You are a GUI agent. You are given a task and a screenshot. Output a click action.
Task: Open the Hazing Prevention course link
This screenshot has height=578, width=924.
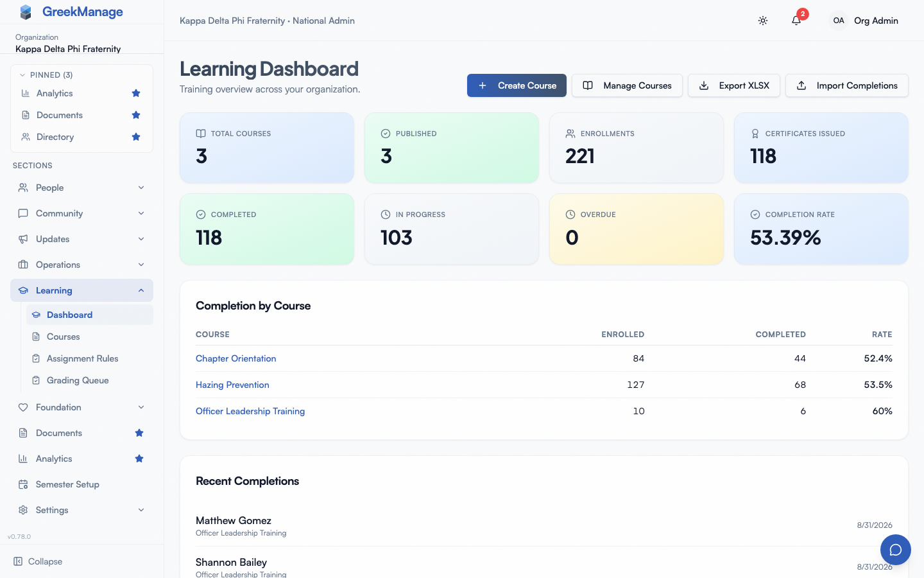point(232,385)
